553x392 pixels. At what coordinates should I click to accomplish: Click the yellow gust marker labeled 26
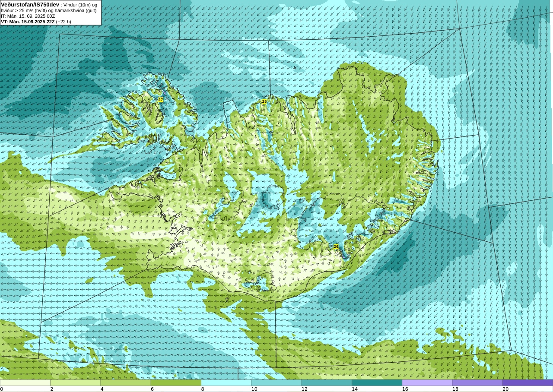(336, 247)
